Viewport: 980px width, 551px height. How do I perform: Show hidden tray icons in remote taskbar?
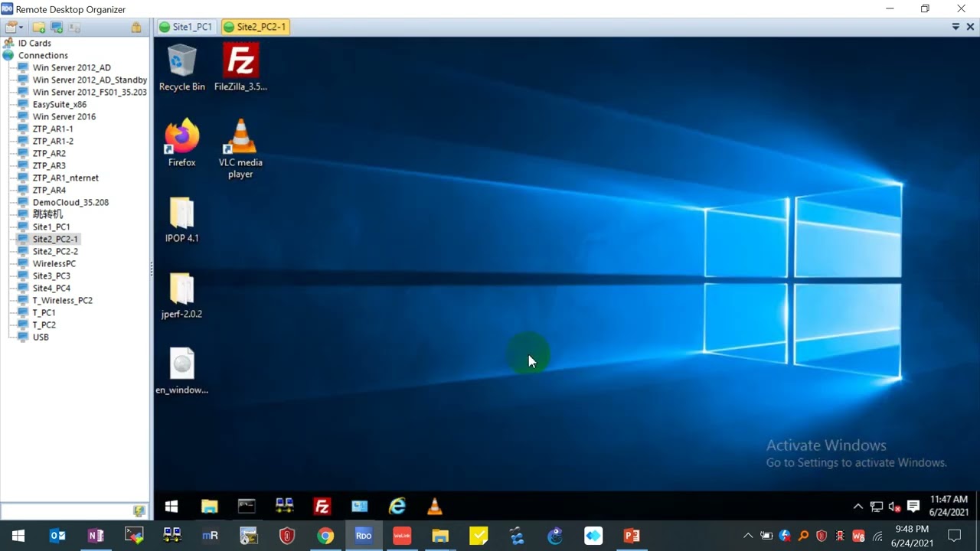click(858, 506)
